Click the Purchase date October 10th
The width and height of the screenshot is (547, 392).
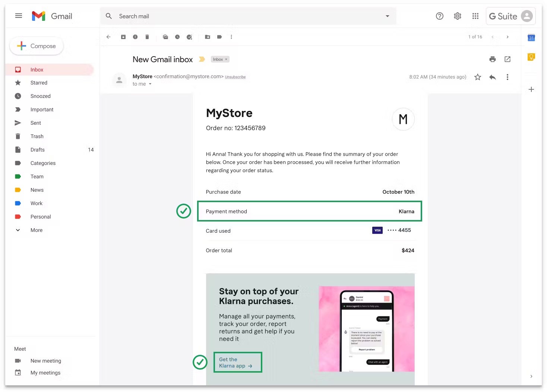[398, 192]
